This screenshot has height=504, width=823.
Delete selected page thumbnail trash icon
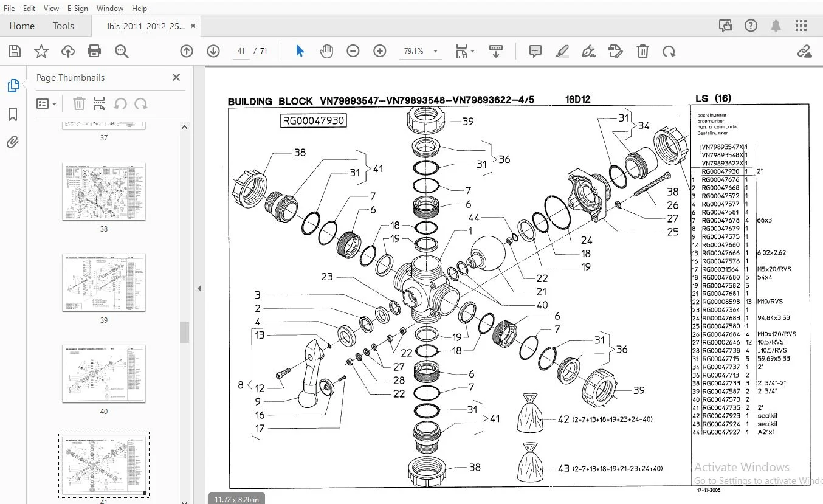pyautogui.click(x=79, y=103)
